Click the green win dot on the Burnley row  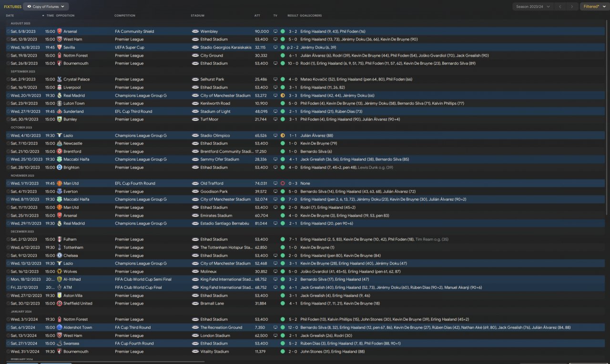coord(283,120)
